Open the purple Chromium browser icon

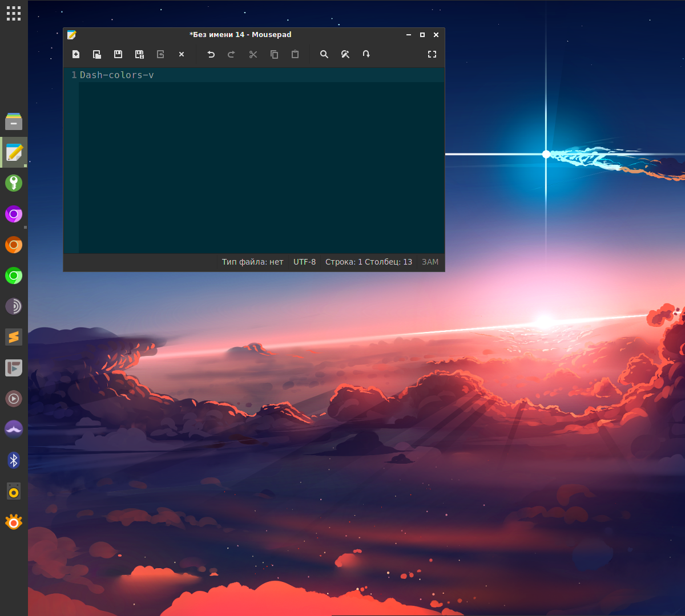pos(14,214)
